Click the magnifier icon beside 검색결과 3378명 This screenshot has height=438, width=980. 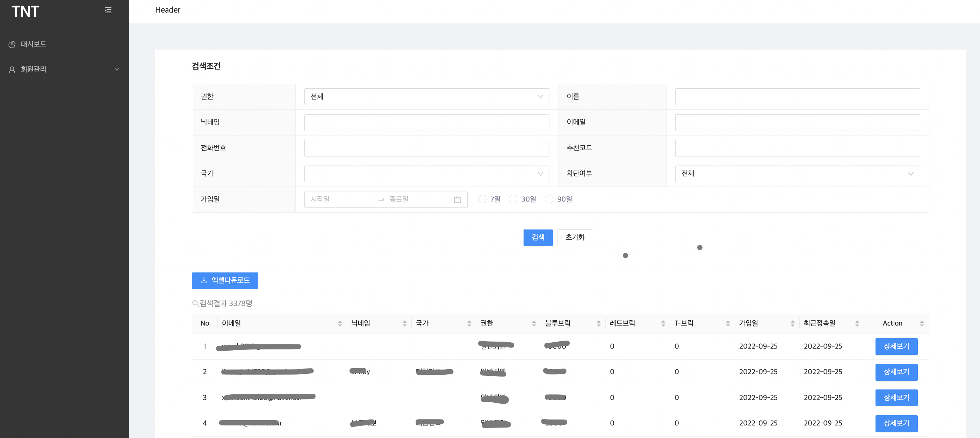tap(195, 304)
